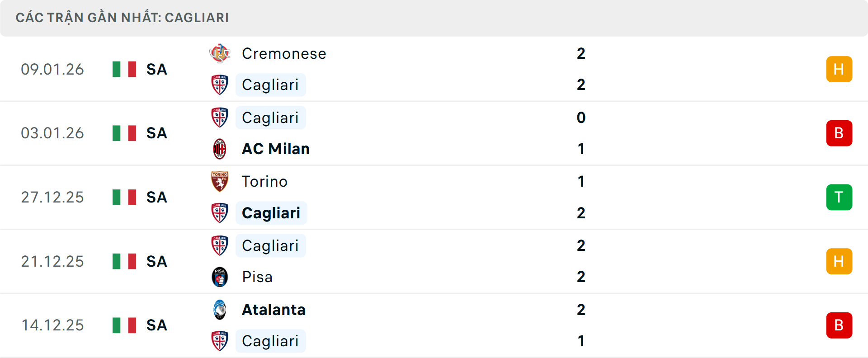Open the Atalanta team link

(x=274, y=310)
